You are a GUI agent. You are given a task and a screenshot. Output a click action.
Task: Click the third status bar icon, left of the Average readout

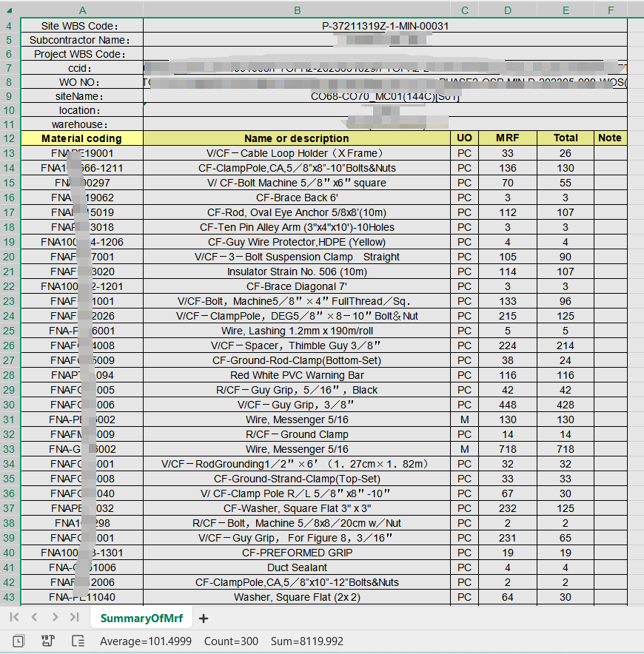coord(78,641)
